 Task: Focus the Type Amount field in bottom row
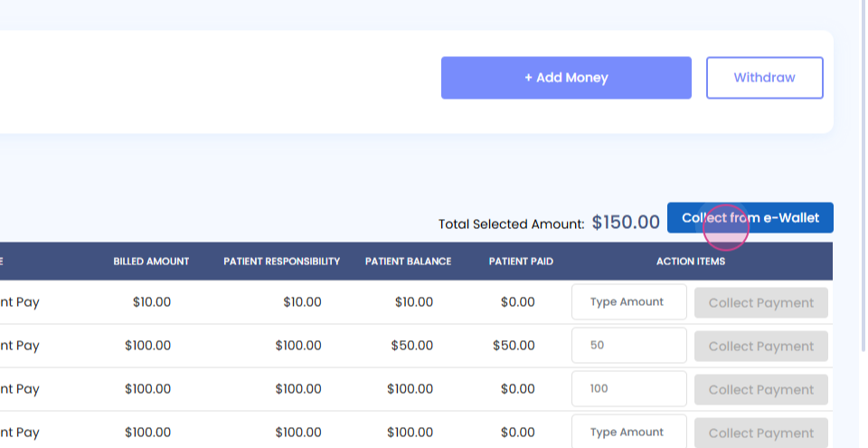click(x=628, y=433)
